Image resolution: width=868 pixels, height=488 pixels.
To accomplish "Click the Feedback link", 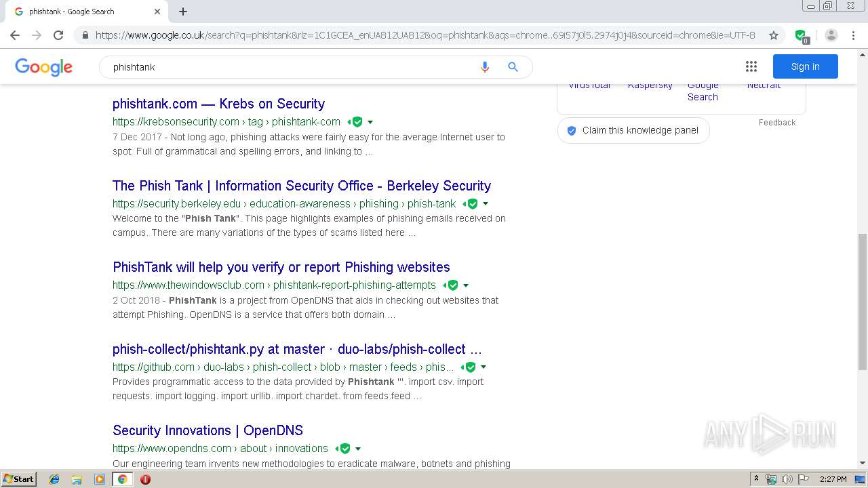I will point(777,123).
